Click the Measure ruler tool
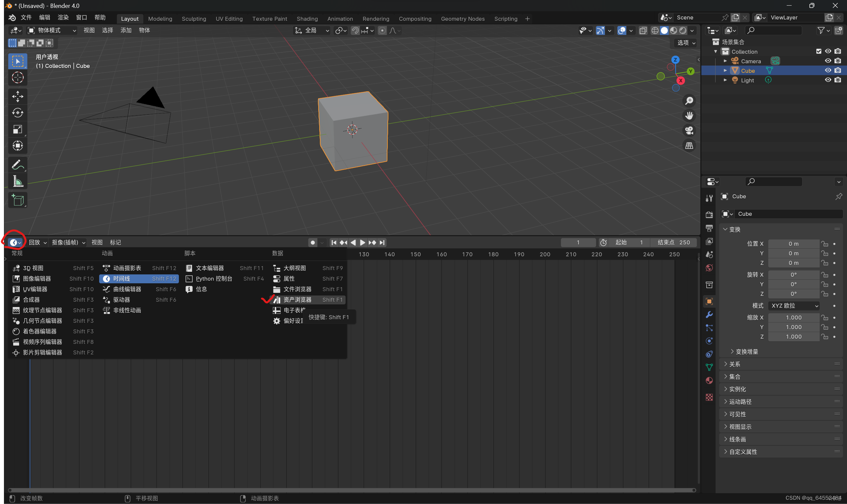847x504 pixels. coord(17,182)
